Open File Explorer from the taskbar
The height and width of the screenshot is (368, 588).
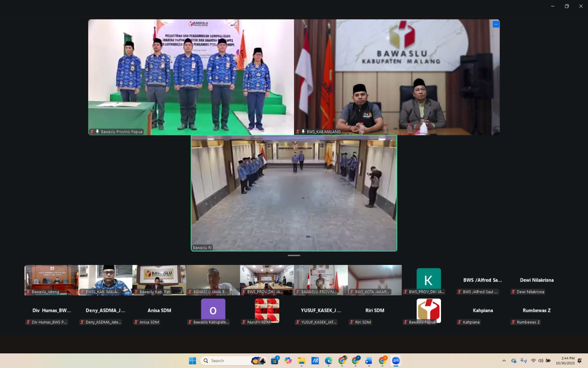coord(301,361)
